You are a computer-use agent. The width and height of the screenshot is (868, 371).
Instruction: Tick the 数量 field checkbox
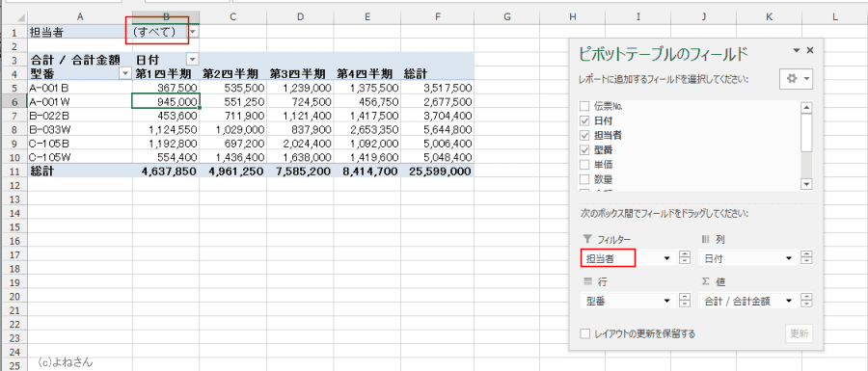pyautogui.click(x=584, y=179)
